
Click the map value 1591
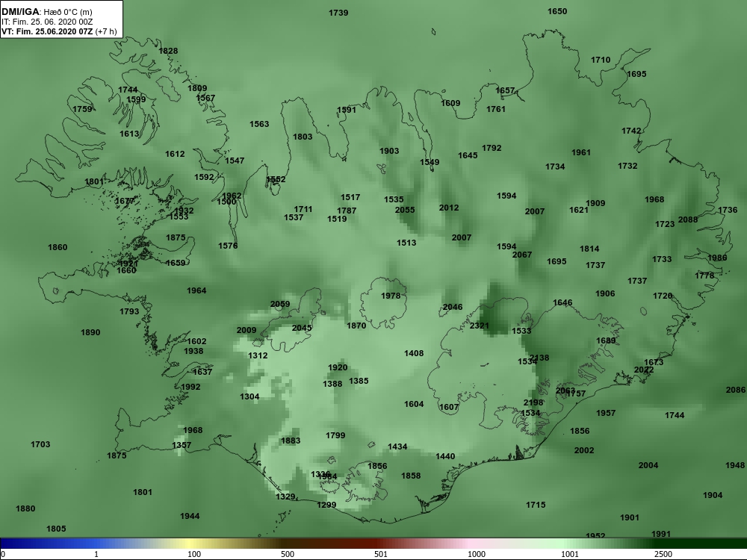pyautogui.click(x=347, y=110)
